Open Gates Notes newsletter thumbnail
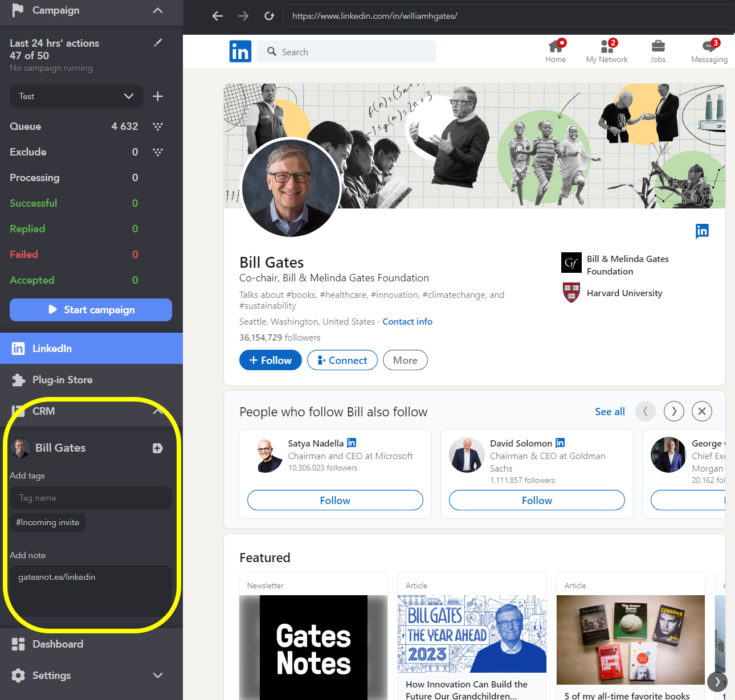This screenshot has height=700, width=735. coord(313,648)
